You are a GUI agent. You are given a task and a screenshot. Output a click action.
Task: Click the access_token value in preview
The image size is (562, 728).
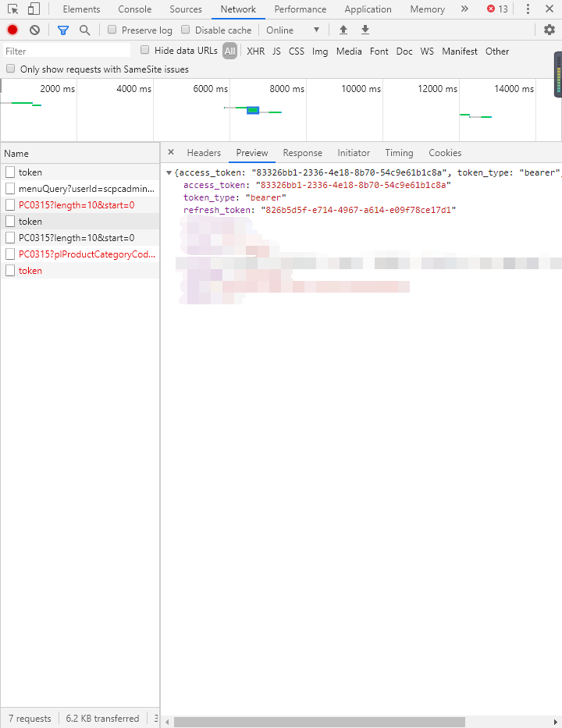[353, 185]
